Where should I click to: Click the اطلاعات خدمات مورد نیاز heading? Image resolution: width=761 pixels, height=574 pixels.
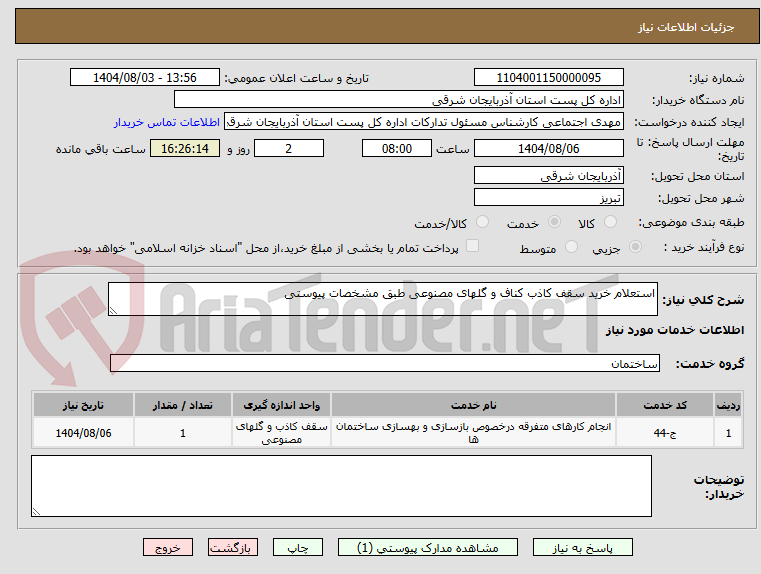click(x=675, y=330)
